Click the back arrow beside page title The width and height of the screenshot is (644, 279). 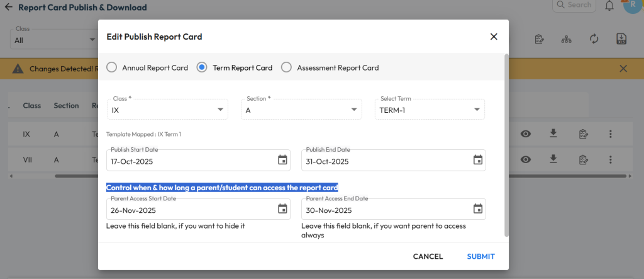(8, 8)
